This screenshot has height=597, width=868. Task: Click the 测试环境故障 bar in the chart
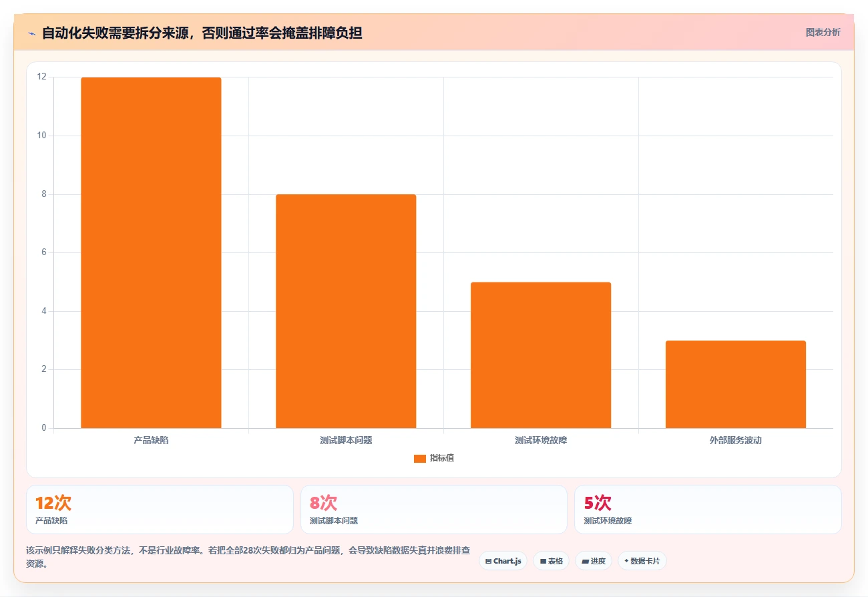click(x=541, y=355)
